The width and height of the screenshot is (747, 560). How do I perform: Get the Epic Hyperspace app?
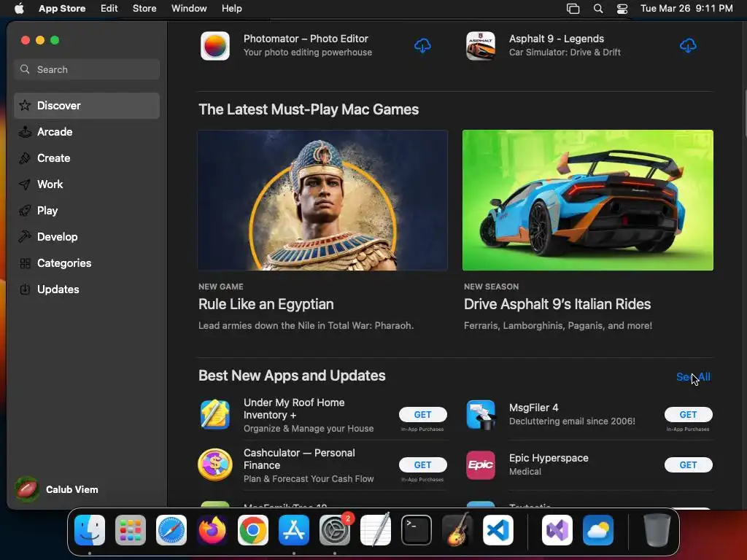coord(688,464)
